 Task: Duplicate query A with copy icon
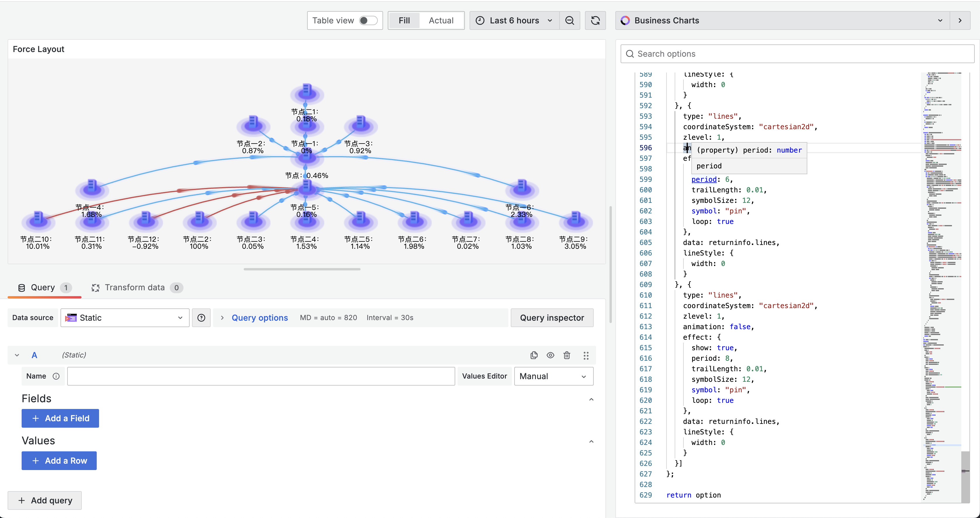click(534, 355)
